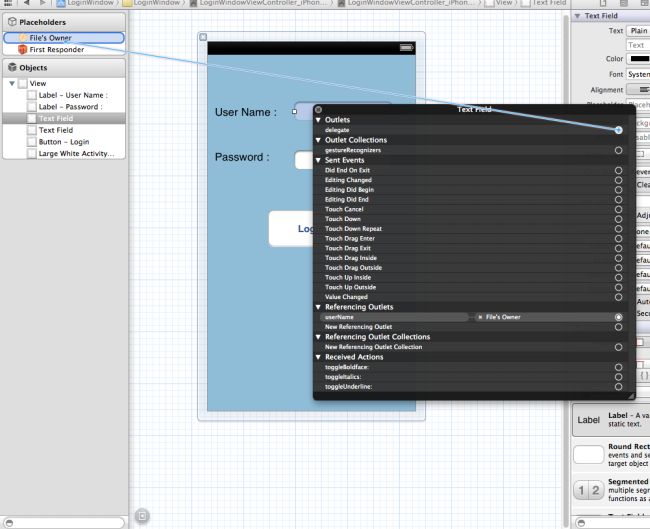
Task: Click the Objects header cube icon
Action: point(12,67)
